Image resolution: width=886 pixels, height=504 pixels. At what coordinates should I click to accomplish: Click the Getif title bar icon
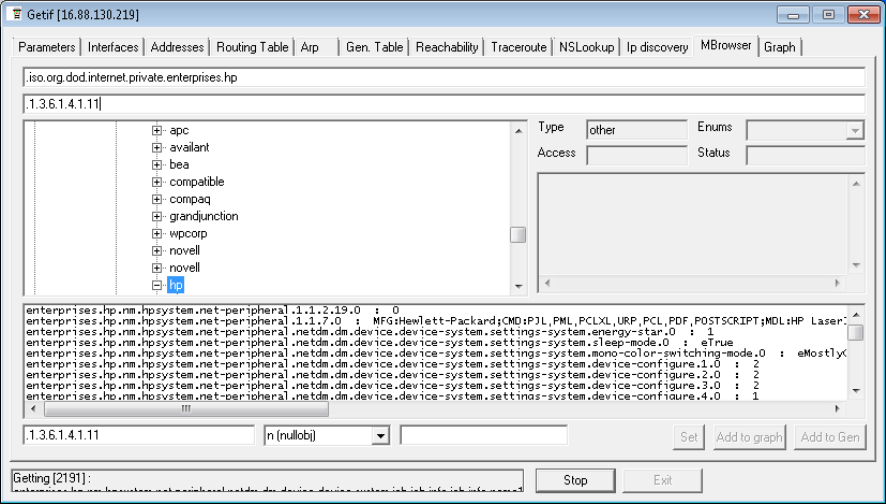click(17, 14)
